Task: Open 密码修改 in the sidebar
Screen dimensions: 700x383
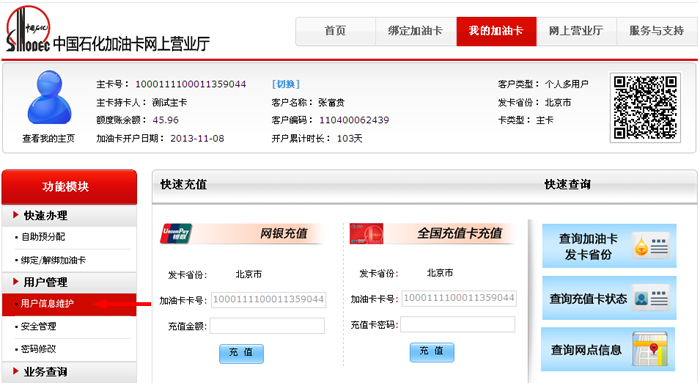Action: point(38,349)
